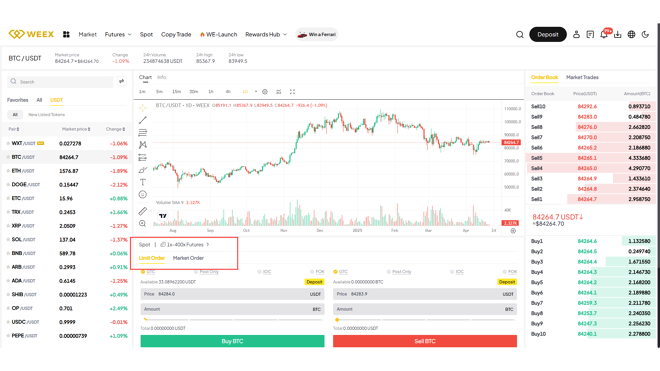Screen dimensions: 660x371
Task: Switch to Market Trades tab
Action: coord(582,77)
